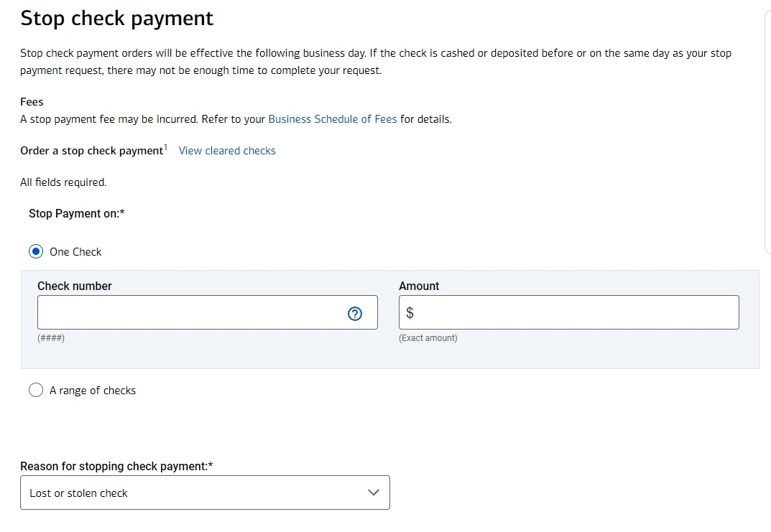The height and width of the screenshot is (532, 771).
Task: Open the View cleared checks link
Action: coord(227,151)
